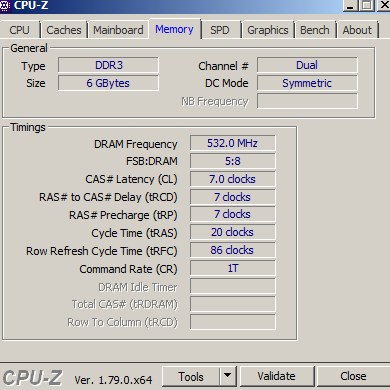This screenshot has height=390, width=390.
Task: Open the Caches tab
Action: tap(64, 30)
